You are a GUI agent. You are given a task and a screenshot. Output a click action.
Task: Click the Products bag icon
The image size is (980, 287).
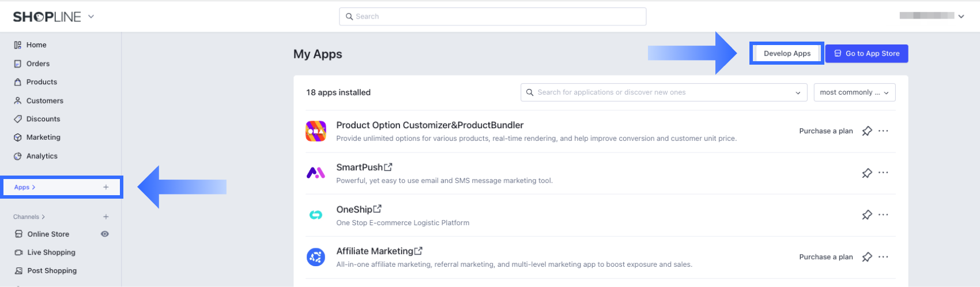18,82
